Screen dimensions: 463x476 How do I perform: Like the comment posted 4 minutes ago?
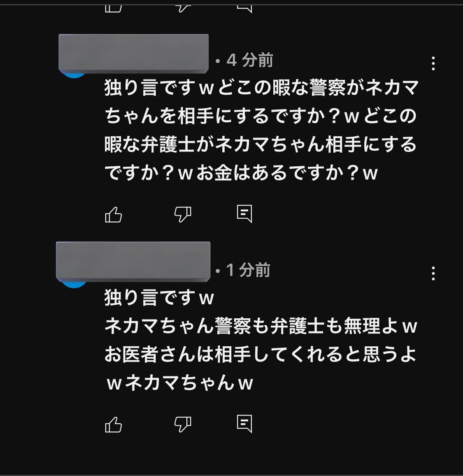pyautogui.click(x=114, y=214)
